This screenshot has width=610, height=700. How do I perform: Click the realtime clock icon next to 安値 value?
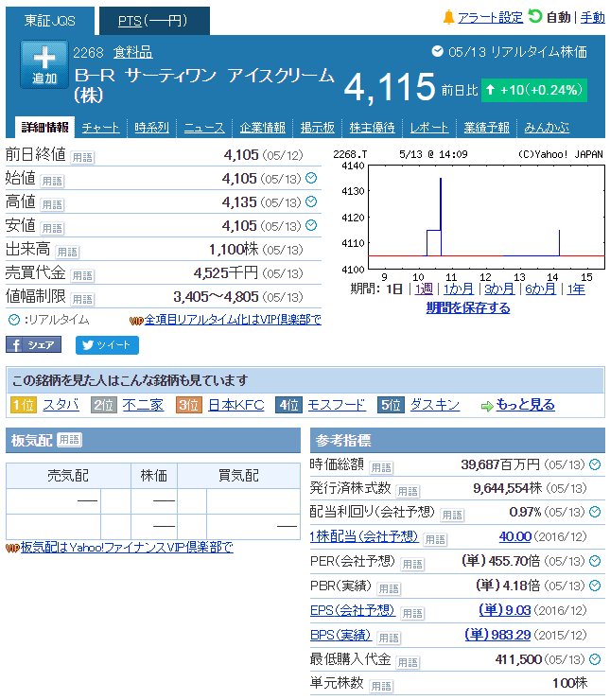[311, 225]
